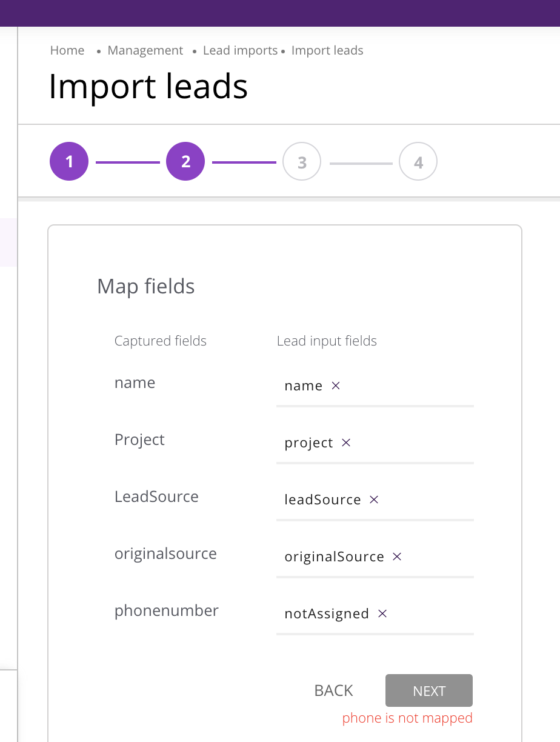
Task: Clear the 'notAssigned' mapping X icon
Action: [x=382, y=613]
